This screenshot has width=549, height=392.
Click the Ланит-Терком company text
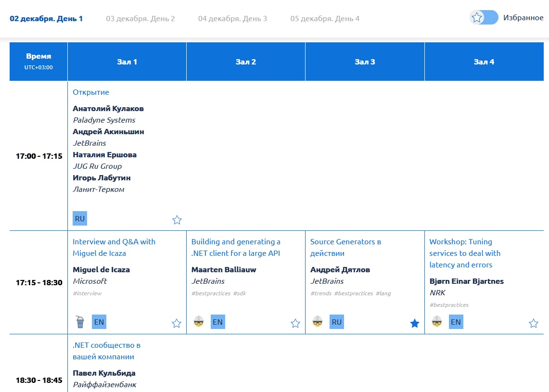click(x=98, y=190)
